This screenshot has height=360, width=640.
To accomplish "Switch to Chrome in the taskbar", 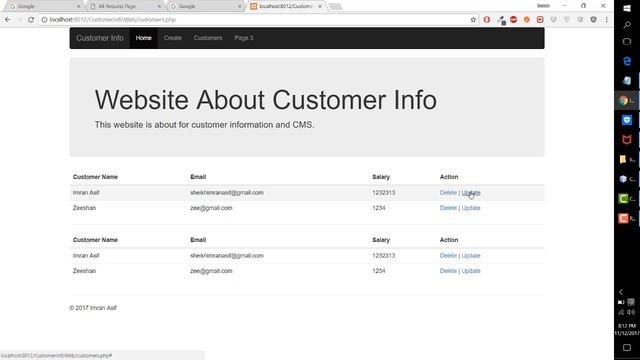I will [626, 100].
